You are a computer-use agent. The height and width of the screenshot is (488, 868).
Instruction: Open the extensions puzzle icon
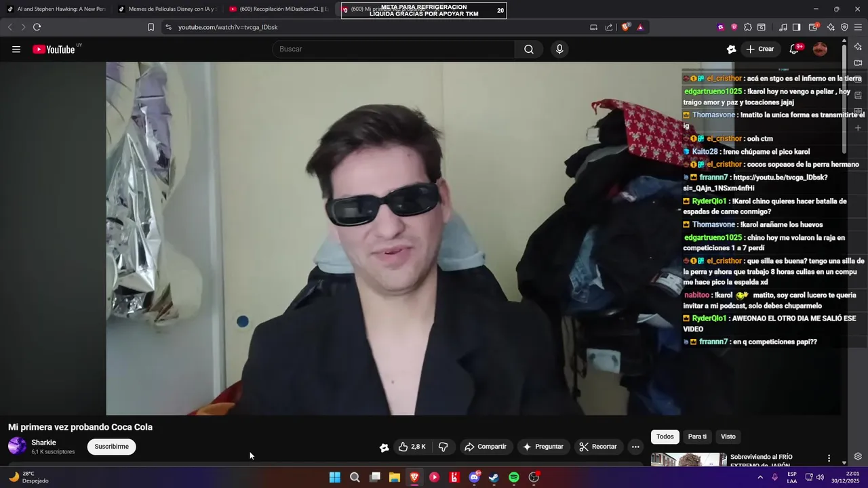click(x=748, y=27)
